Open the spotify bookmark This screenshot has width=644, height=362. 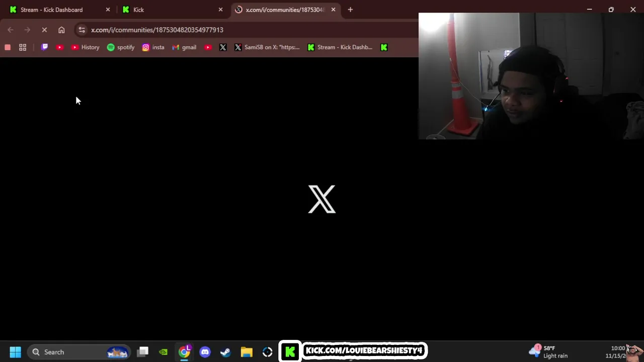pyautogui.click(x=121, y=47)
